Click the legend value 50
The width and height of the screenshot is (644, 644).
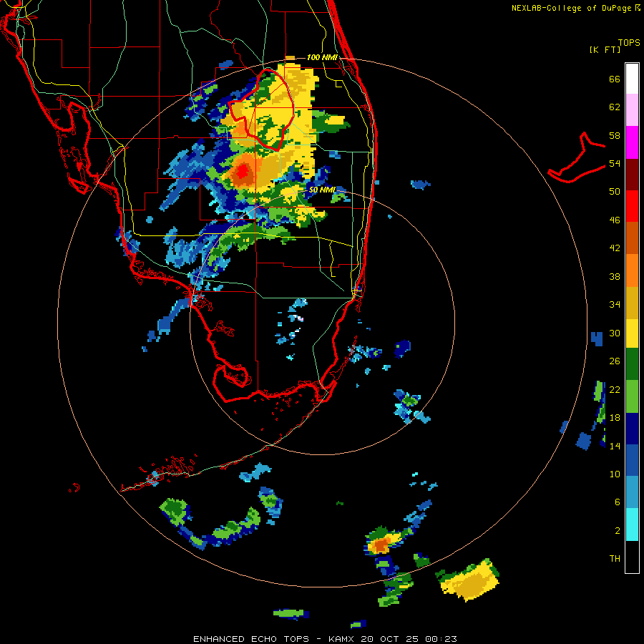(615, 192)
